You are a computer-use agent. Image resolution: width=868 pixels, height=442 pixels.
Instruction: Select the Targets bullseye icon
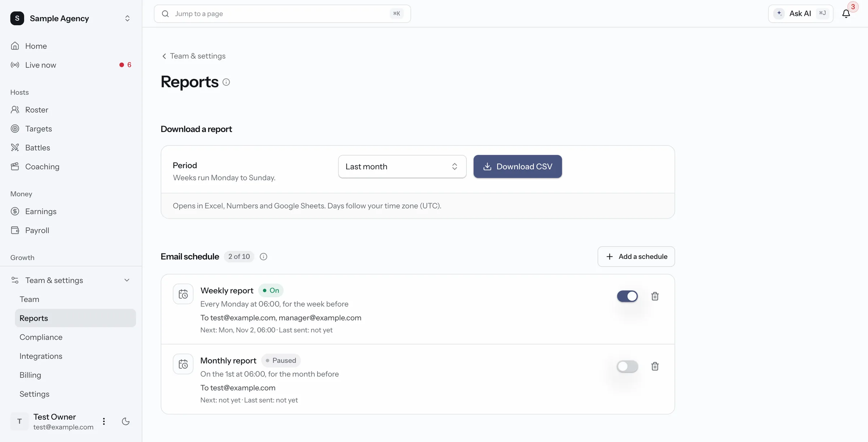click(15, 129)
